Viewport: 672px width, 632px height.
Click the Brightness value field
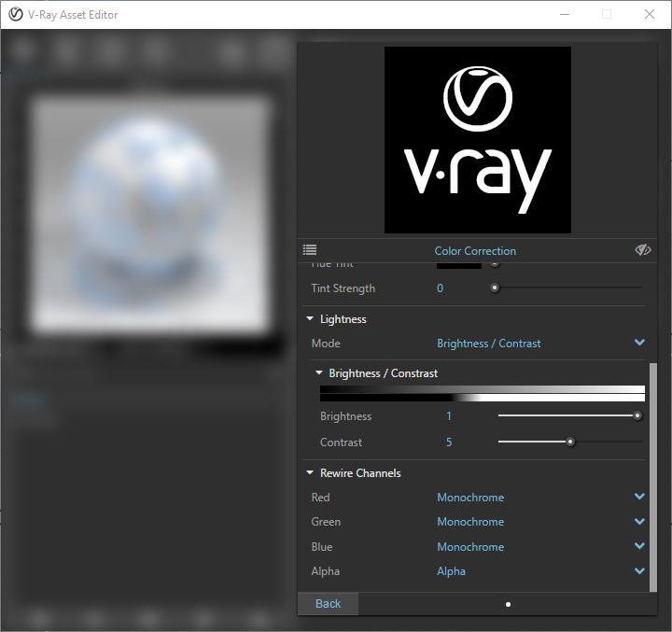[x=449, y=416]
